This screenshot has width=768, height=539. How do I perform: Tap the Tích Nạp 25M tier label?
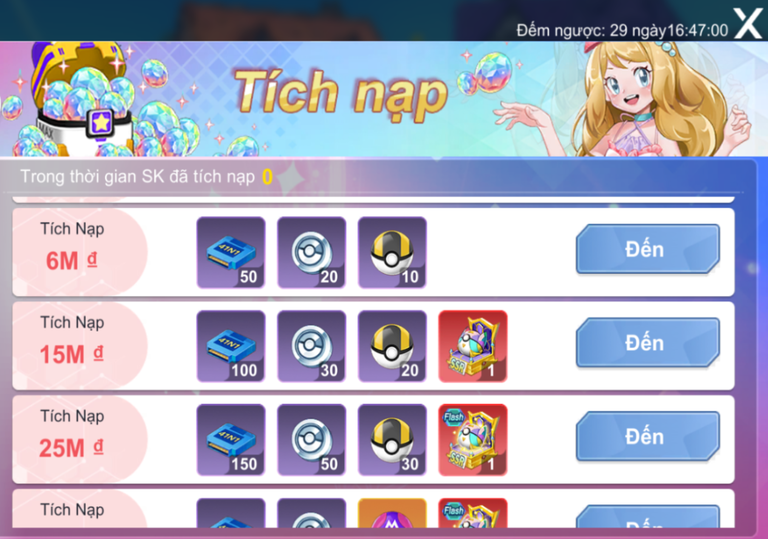click(x=72, y=435)
